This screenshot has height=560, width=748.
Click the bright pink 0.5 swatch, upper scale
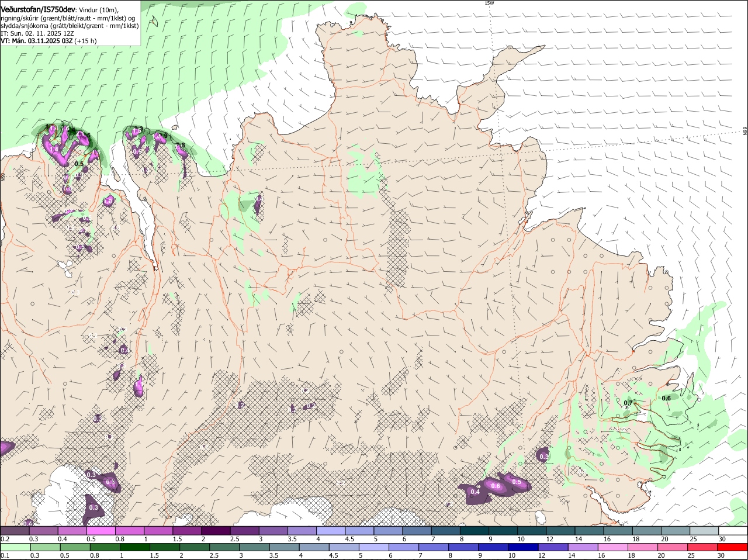[x=101, y=531]
